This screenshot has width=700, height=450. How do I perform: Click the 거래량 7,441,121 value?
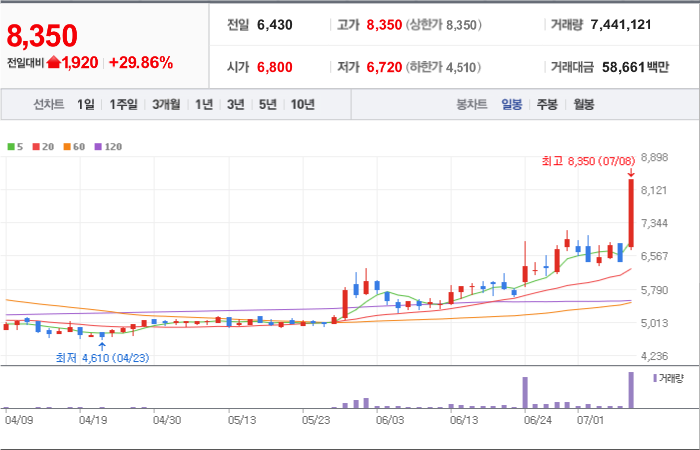point(621,25)
